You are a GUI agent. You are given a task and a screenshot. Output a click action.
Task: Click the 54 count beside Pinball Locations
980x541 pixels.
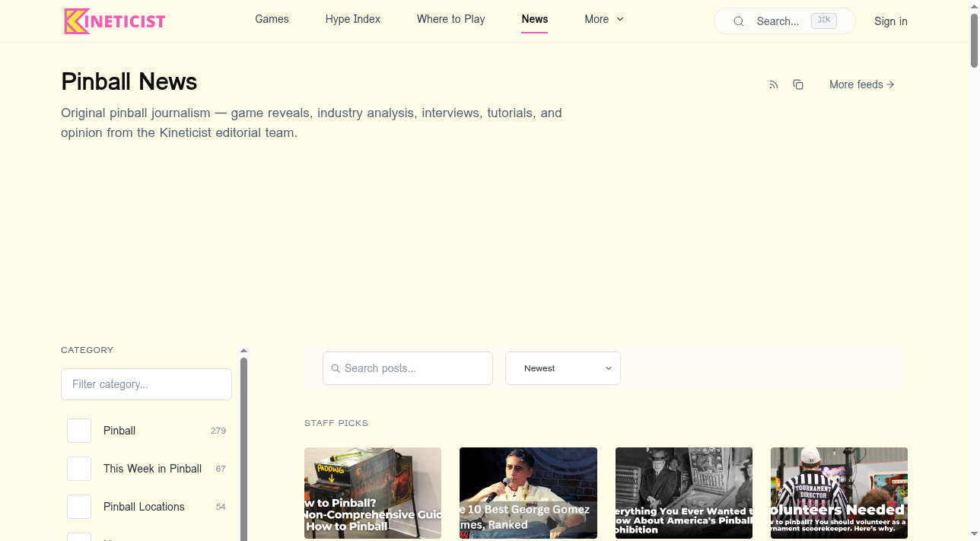click(221, 507)
